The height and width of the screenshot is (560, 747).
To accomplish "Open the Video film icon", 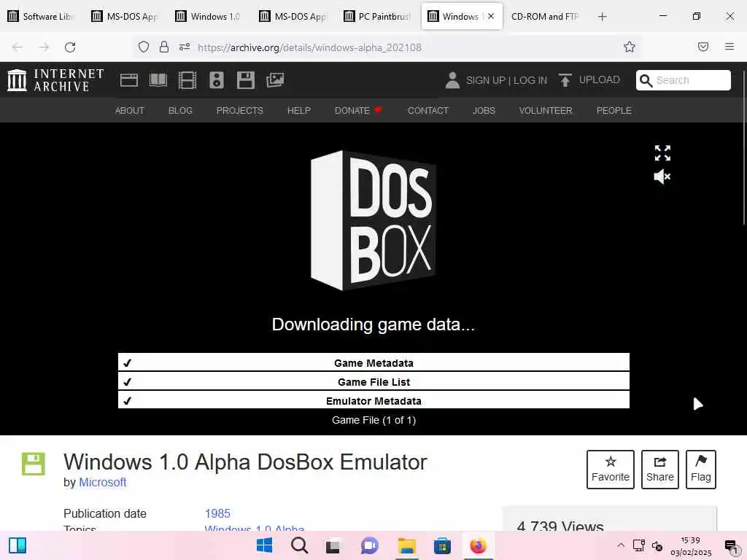I will tap(187, 80).
